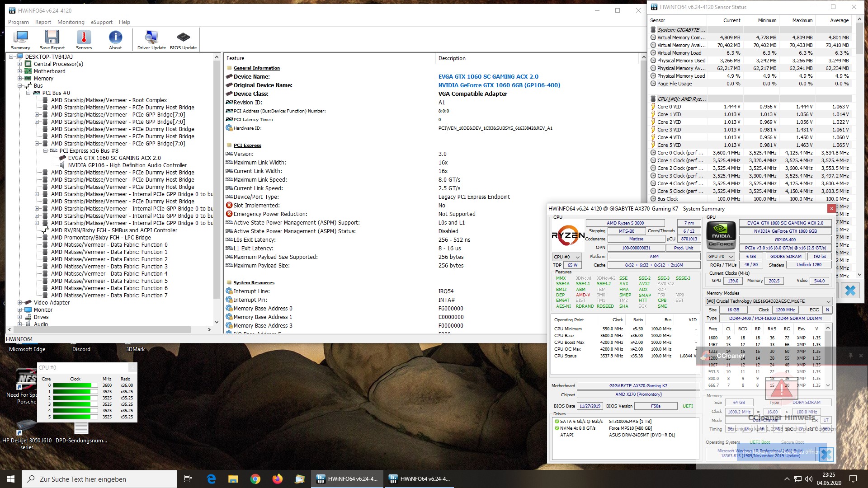Open the Report menu
868x488 pixels.
click(43, 22)
